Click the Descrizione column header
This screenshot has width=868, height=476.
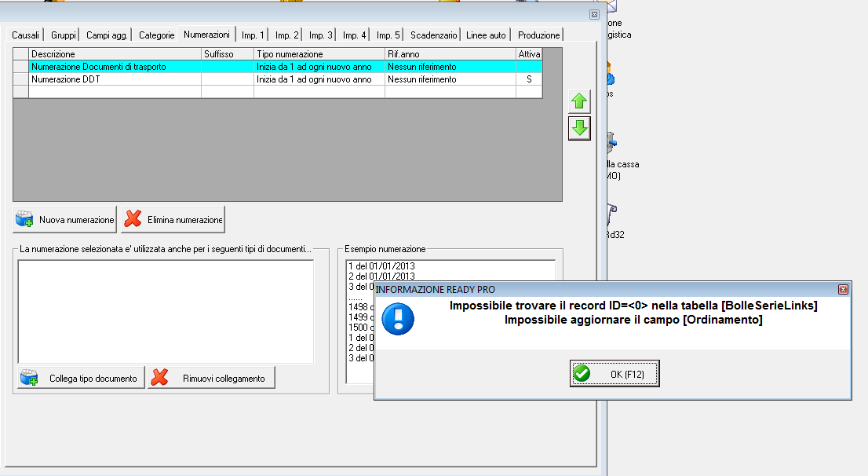[x=115, y=54]
